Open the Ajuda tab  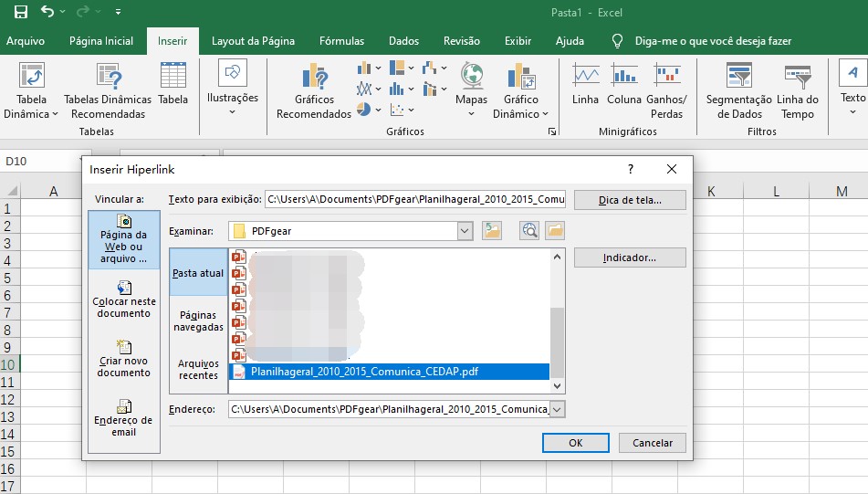[570, 41]
